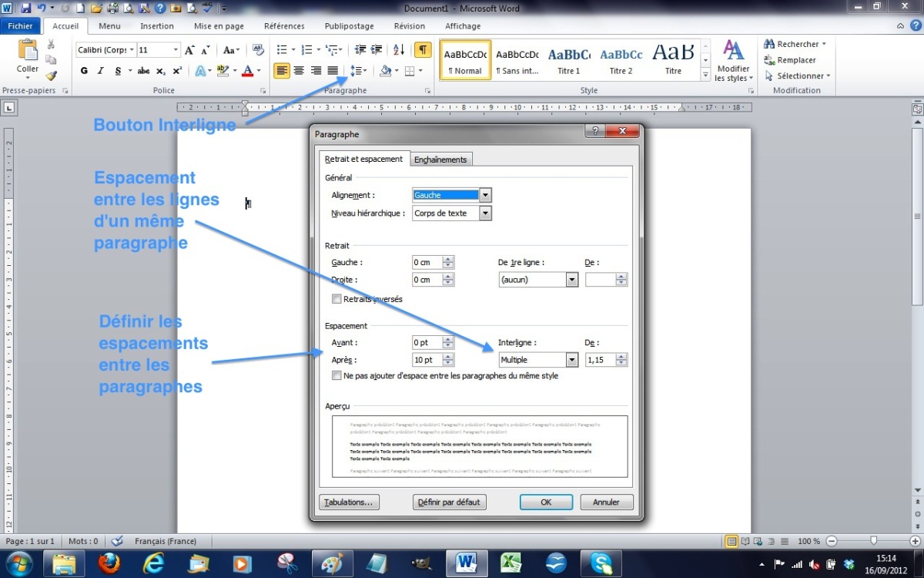The height and width of the screenshot is (578, 924).
Task: Select the Retrait et espacement tab
Action: (x=364, y=159)
